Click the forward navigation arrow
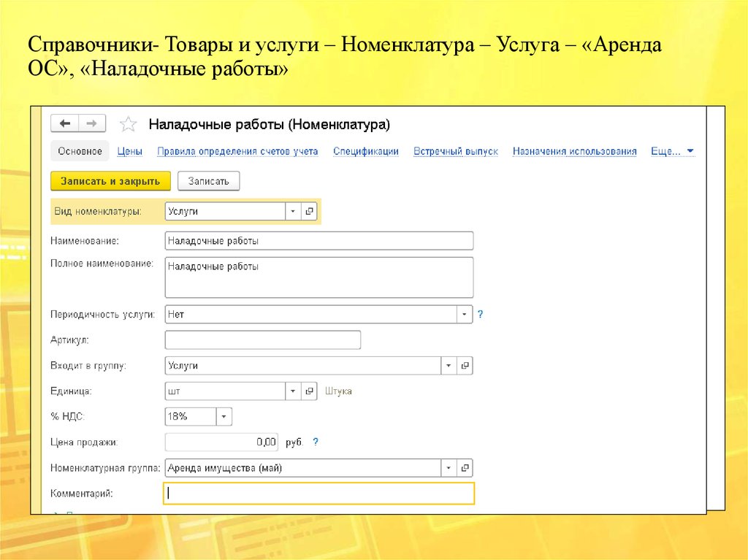The width and height of the screenshot is (748, 560). [x=91, y=123]
